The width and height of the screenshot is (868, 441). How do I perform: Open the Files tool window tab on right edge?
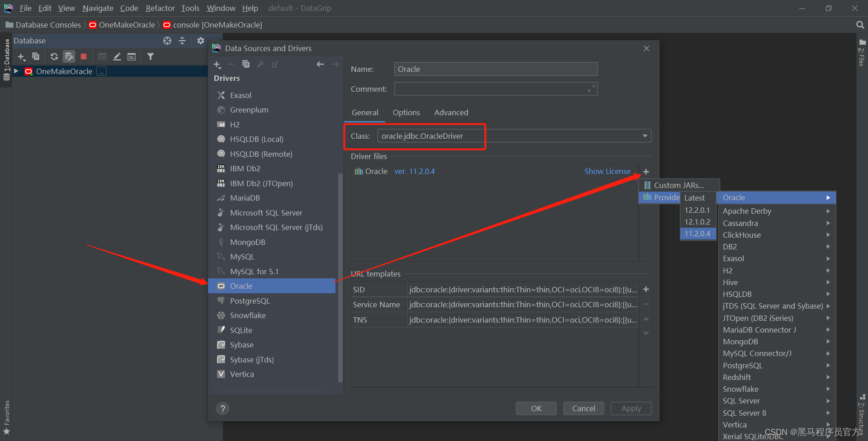pyautogui.click(x=862, y=53)
